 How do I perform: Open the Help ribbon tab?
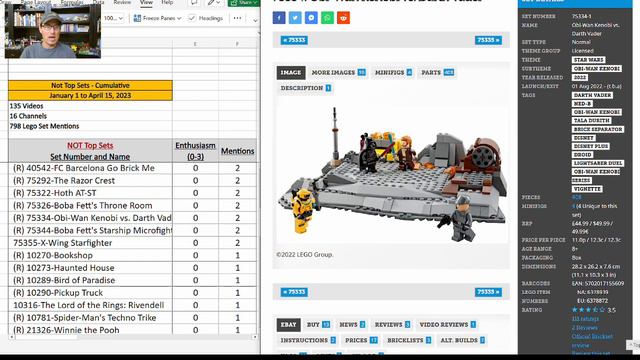(167, 2)
